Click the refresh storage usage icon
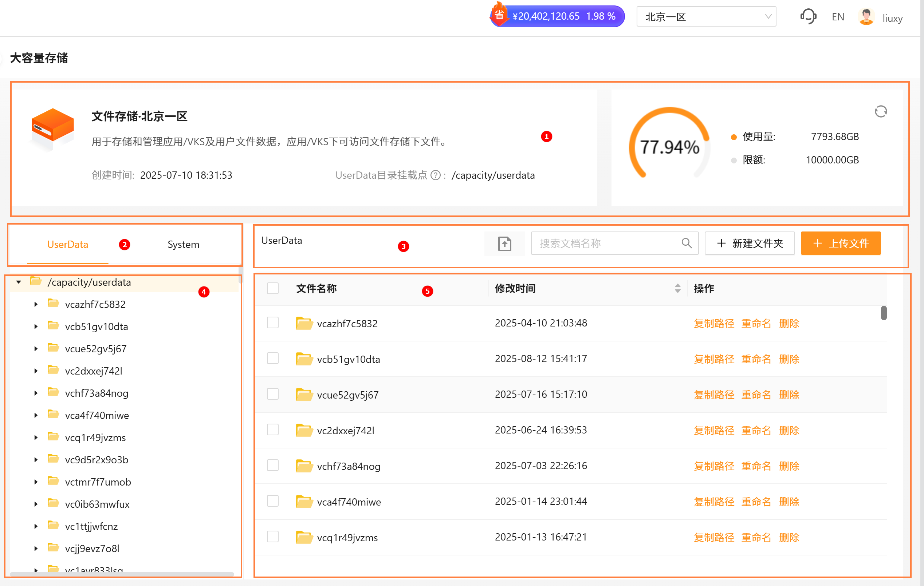The height and width of the screenshot is (586, 924). coord(880,112)
